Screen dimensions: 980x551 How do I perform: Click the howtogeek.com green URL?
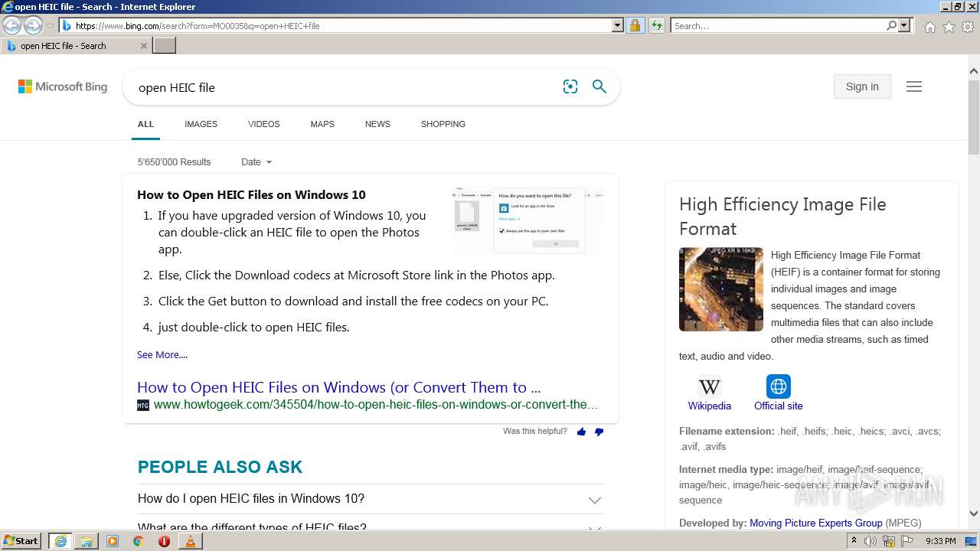click(375, 405)
